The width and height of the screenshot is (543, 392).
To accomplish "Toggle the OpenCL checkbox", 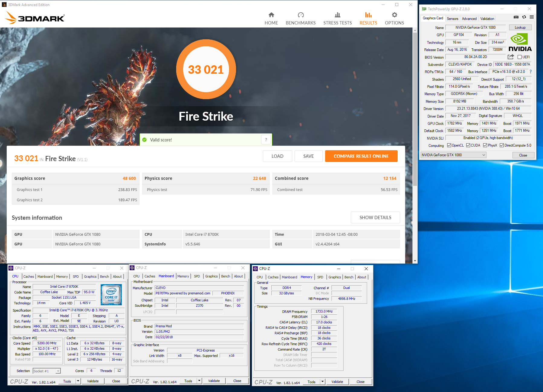I will [x=449, y=145].
